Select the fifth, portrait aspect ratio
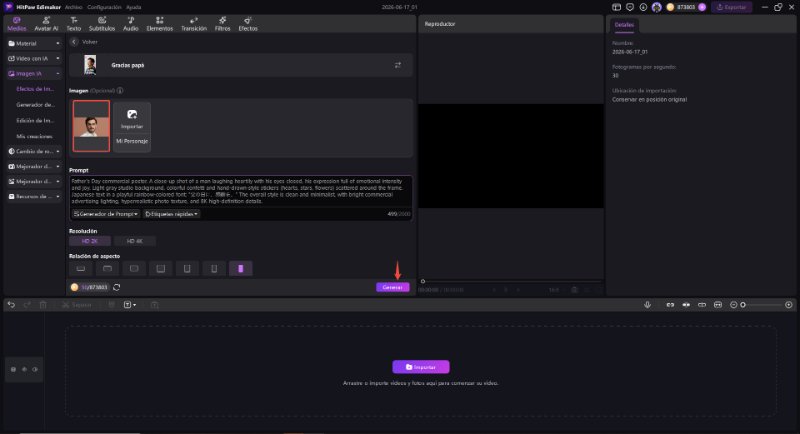Screen dimensions: 800x434 (187, 268)
